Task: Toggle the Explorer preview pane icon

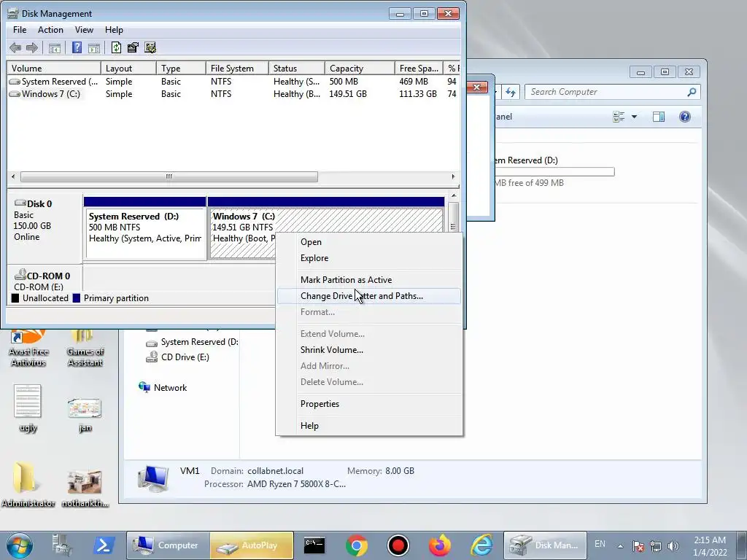Action: (x=659, y=117)
